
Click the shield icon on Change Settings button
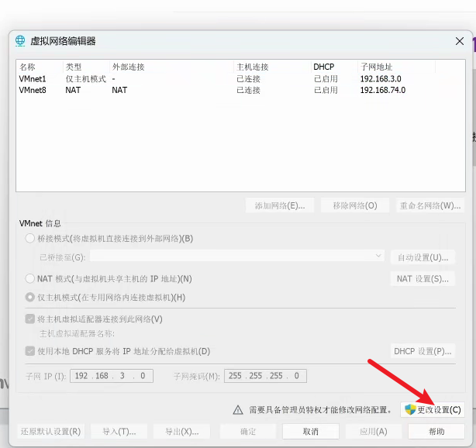coord(410,410)
